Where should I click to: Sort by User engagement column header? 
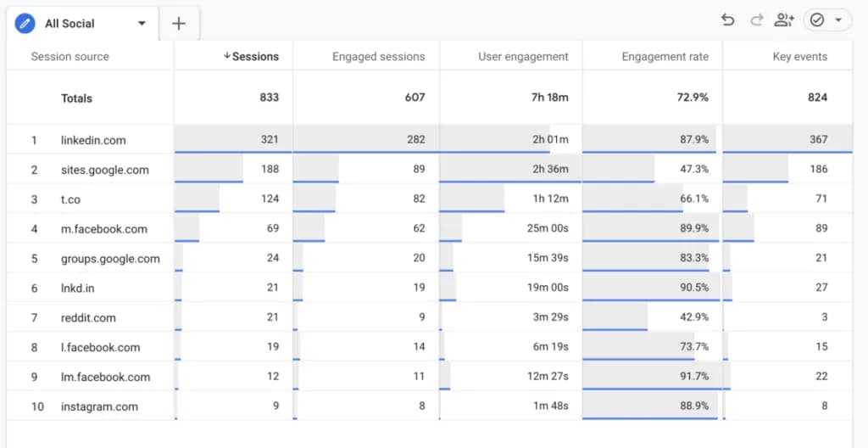(523, 57)
